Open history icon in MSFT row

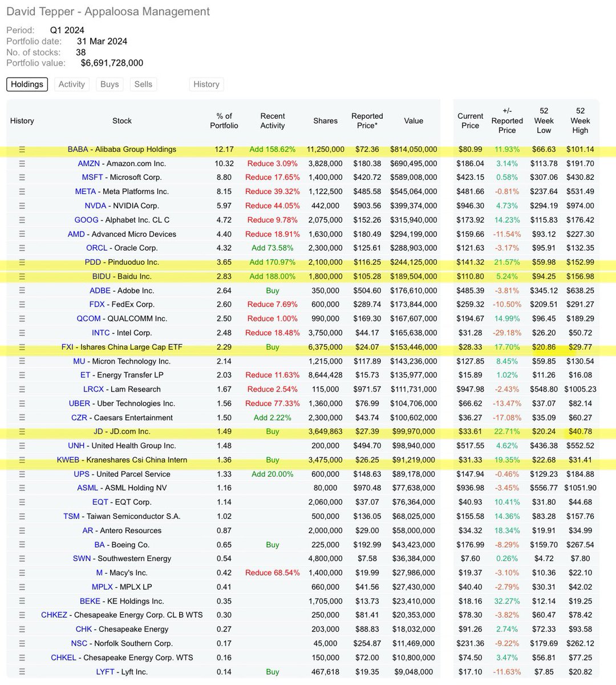point(22,178)
